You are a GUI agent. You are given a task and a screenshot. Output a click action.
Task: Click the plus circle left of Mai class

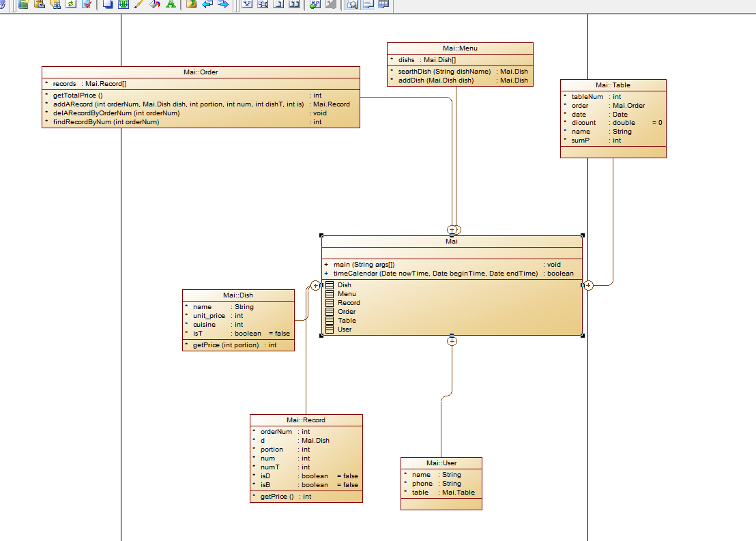(316, 285)
